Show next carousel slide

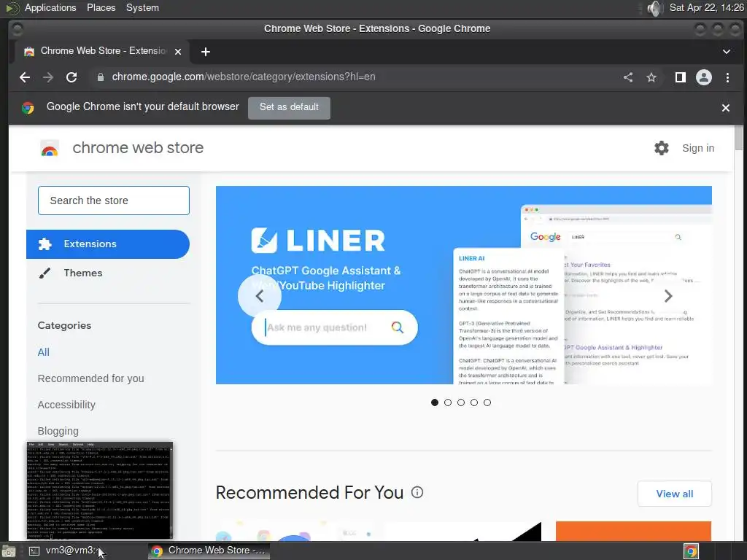668,296
